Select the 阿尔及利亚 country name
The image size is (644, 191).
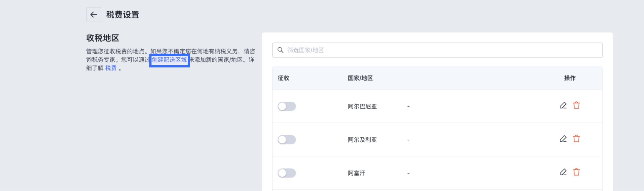[x=362, y=140]
